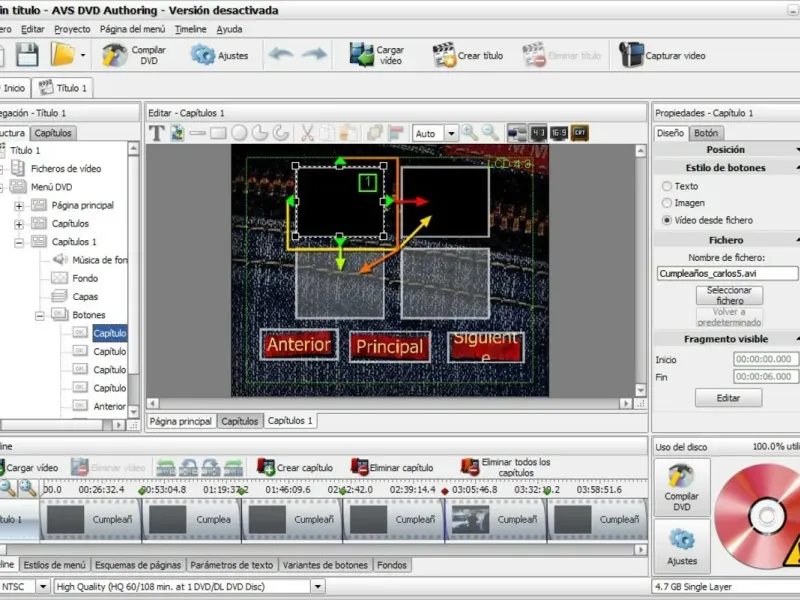Switch to the Botón properties tab
This screenshot has width=800, height=600.
pyautogui.click(x=706, y=133)
